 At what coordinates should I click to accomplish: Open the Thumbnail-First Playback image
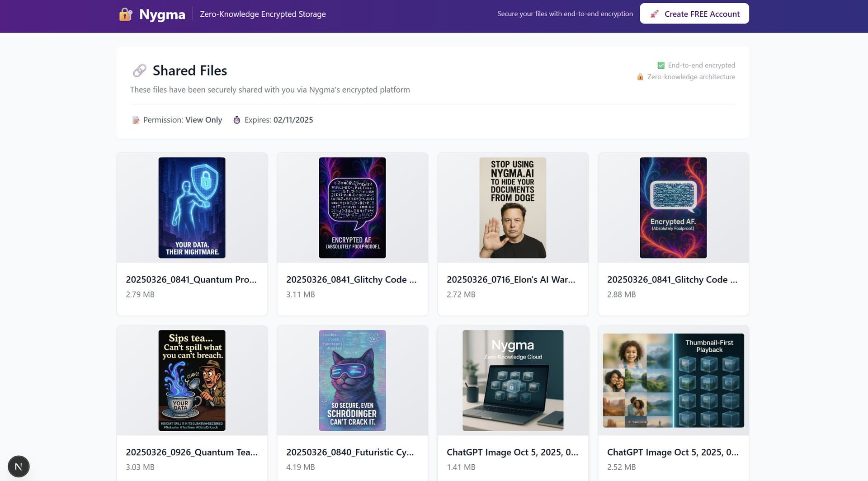[x=673, y=380]
